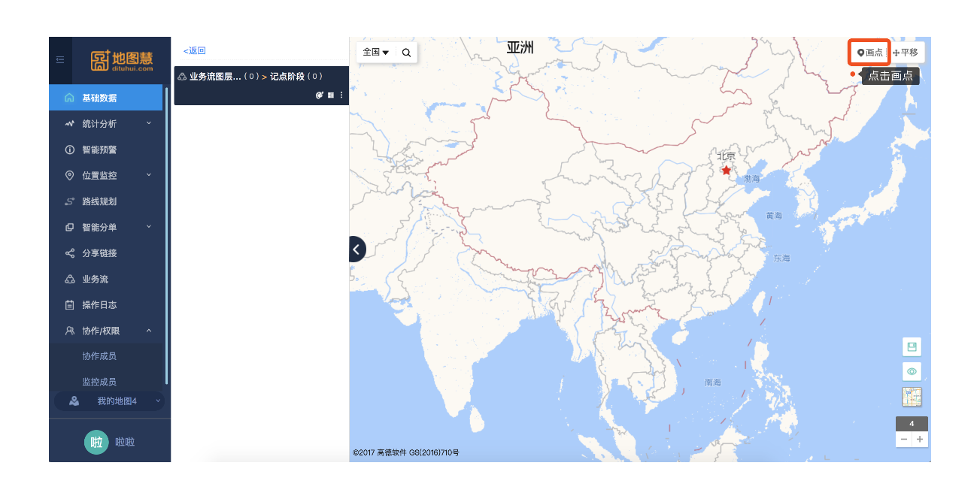Select the 画点 draw point tool
This screenshot has height=499, width=980.
pyautogui.click(x=869, y=53)
